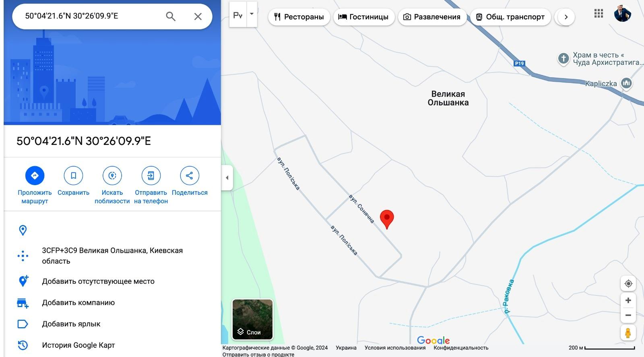Click the Street View pegman icon

[628, 333]
